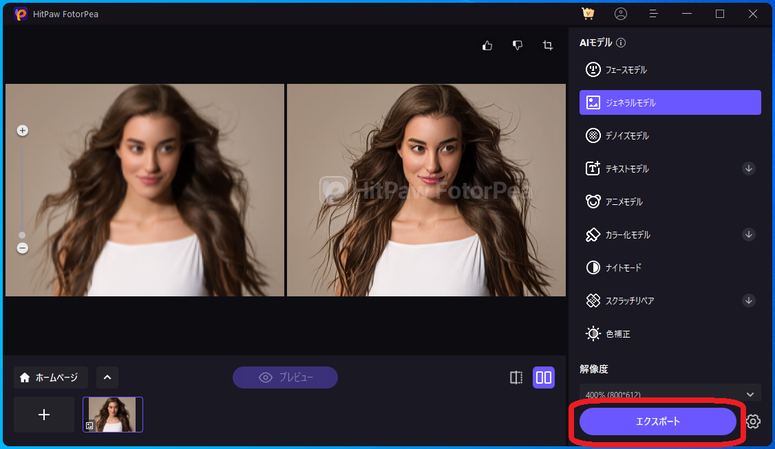The width and height of the screenshot is (775, 449).
Task: Expand テキストモデル download arrow
Action: [x=748, y=168]
